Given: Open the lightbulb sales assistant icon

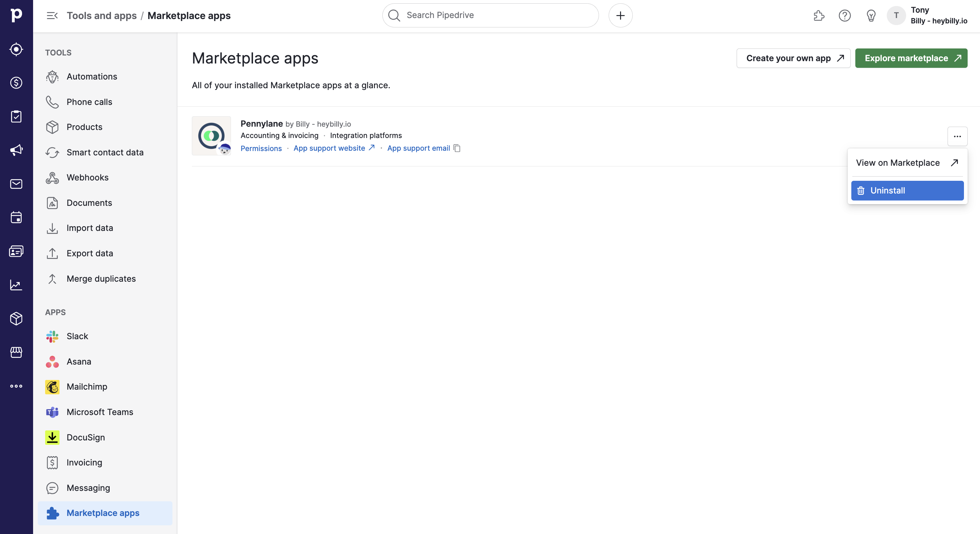Looking at the screenshot, I should [871, 16].
